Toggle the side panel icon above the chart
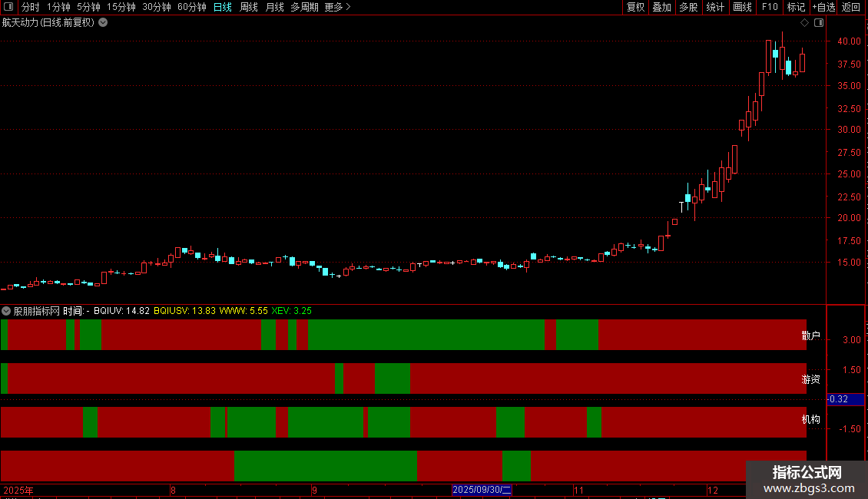Viewport: 868px width, 499px height. [819, 23]
